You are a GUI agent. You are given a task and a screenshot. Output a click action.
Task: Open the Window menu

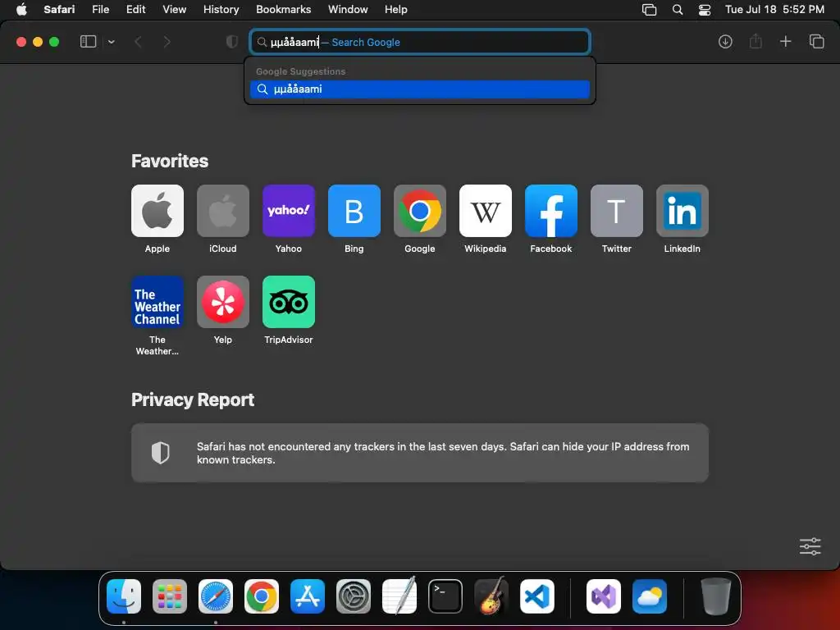pyautogui.click(x=348, y=9)
